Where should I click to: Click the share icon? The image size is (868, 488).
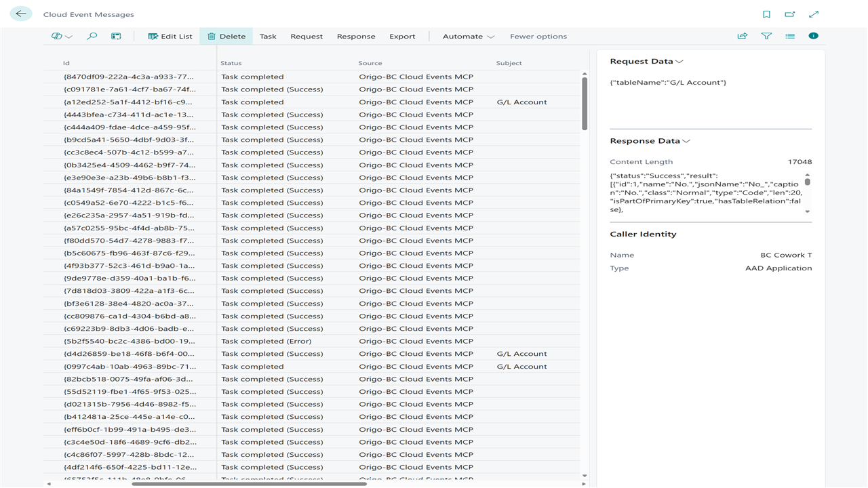[x=743, y=36]
